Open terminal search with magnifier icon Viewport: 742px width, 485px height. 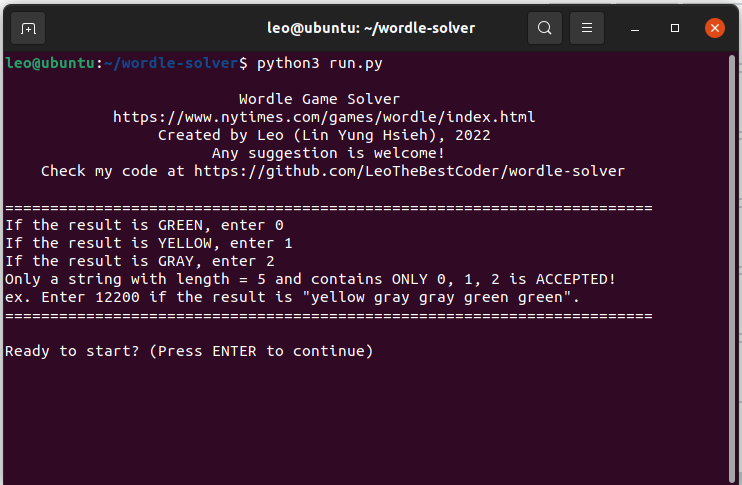[x=545, y=28]
